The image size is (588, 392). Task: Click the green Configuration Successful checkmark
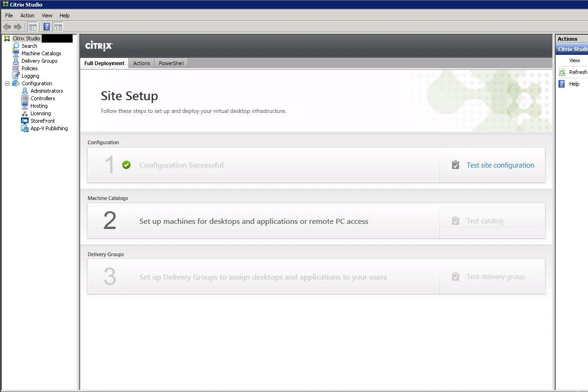point(126,165)
